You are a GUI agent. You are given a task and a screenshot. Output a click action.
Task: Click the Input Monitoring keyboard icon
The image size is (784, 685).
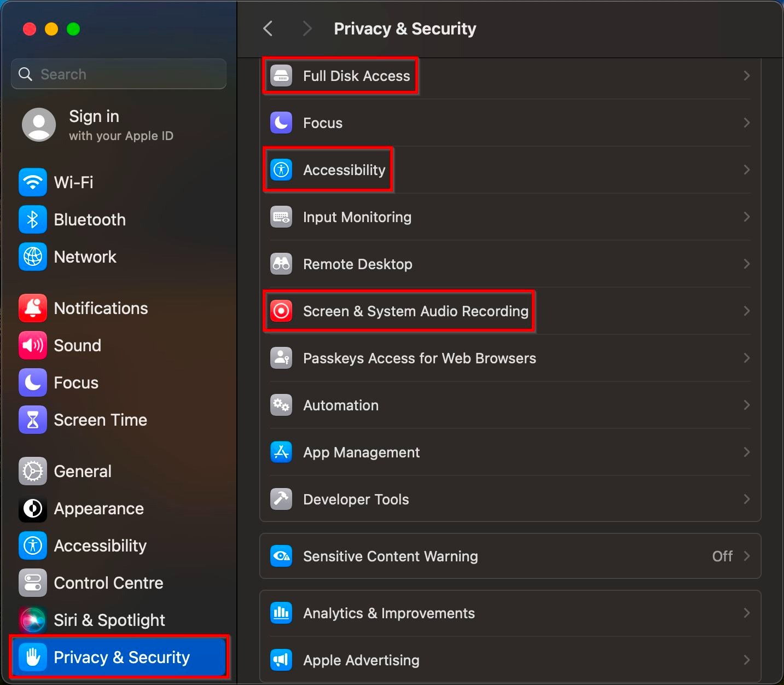tap(281, 217)
